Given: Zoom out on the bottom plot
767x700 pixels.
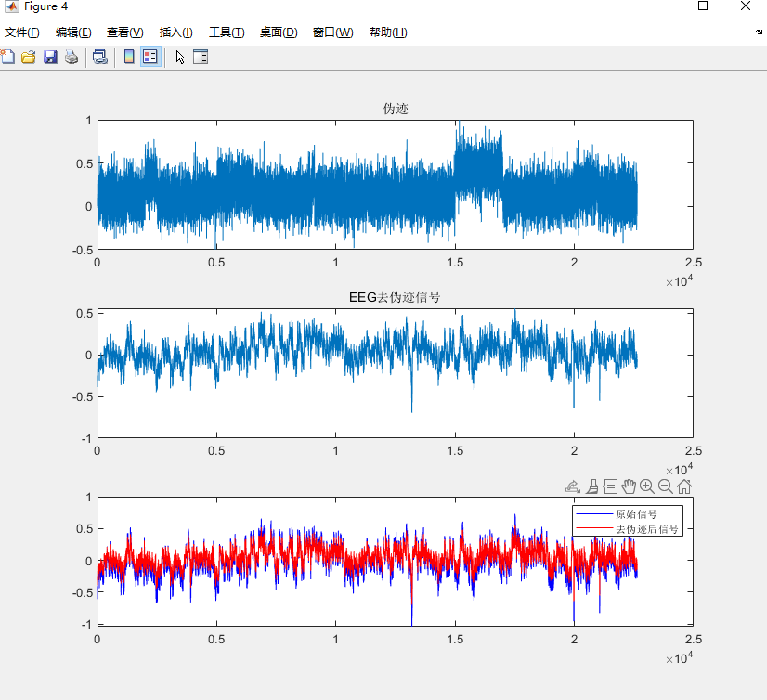Looking at the screenshot, I should 664,486.
